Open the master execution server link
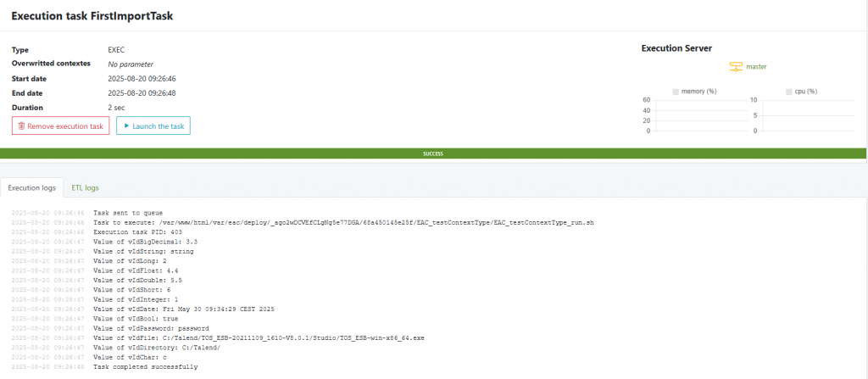This screenshot has height=379, width=868. [755, 66]
